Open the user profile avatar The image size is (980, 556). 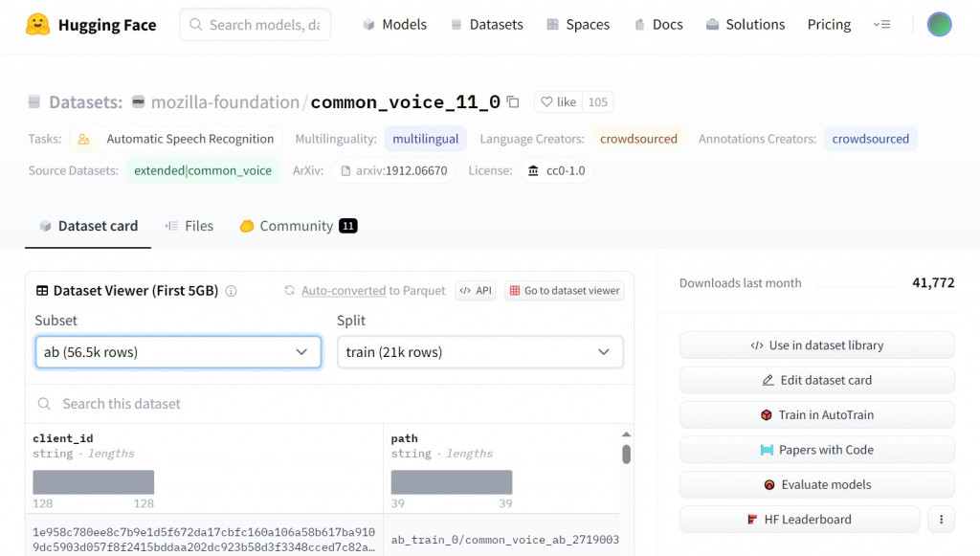pos(939,25)
